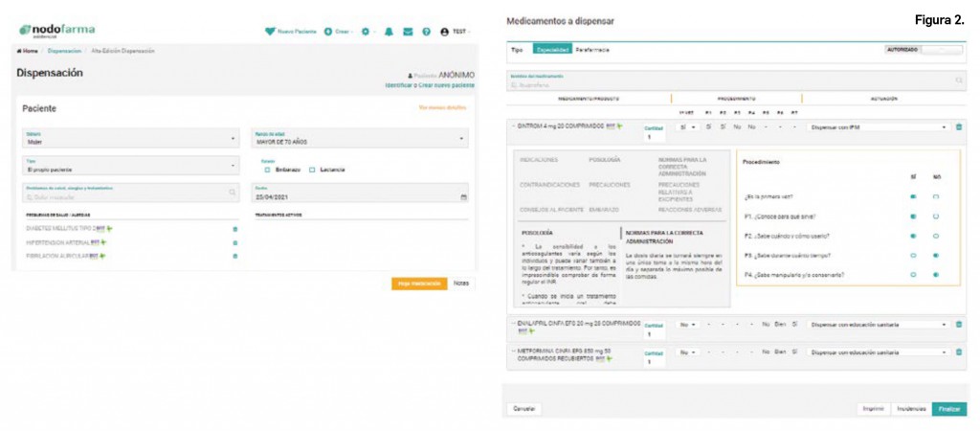Select NO for '¿Es la primera vez?'
Image resolution: width=980 pixels, height=432 pixels.
pyautogui.click(x=935, y=196)
